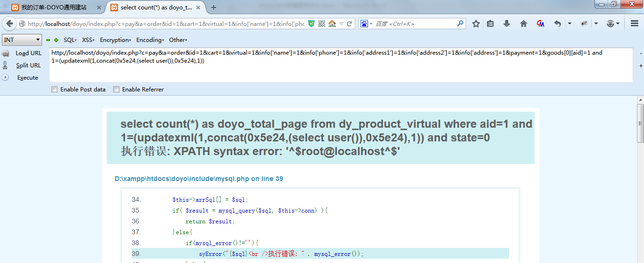Click the Execute play icon
This screenshot has height=263, width=644.
tap(5, 77)
